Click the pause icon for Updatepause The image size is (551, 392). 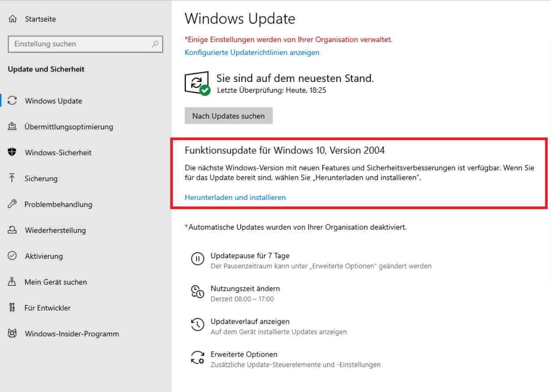click(x=197, y=259)
